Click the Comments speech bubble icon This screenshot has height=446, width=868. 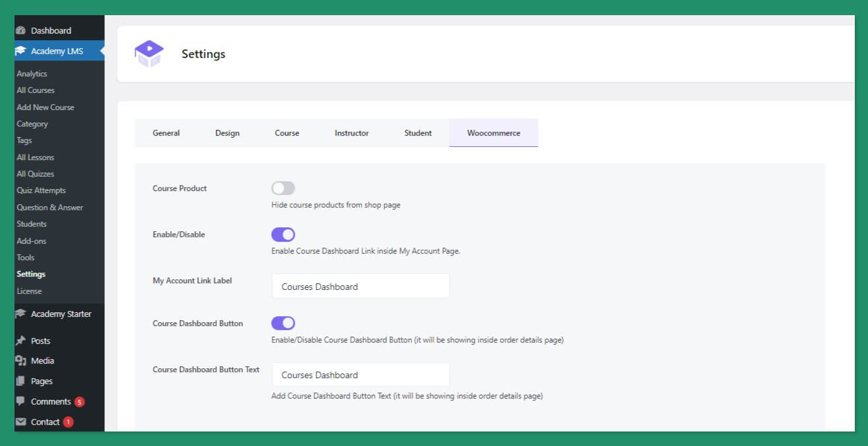[x=22, y=401]
